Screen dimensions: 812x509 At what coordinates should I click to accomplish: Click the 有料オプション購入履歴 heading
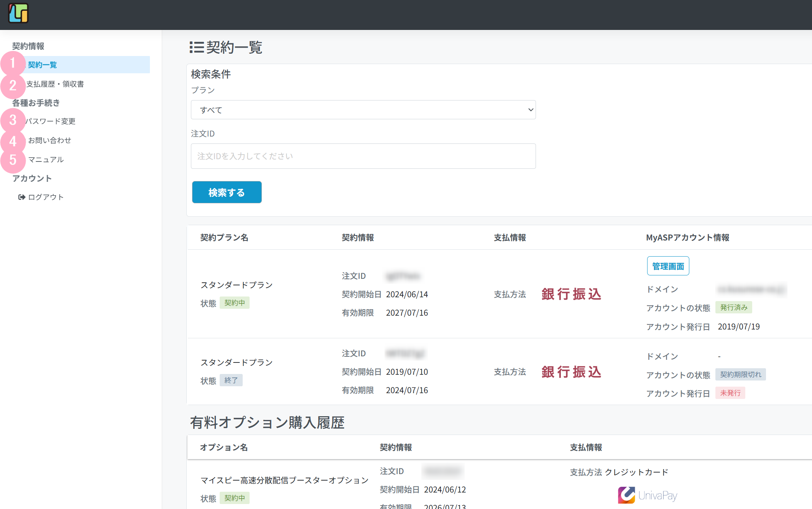267,422
